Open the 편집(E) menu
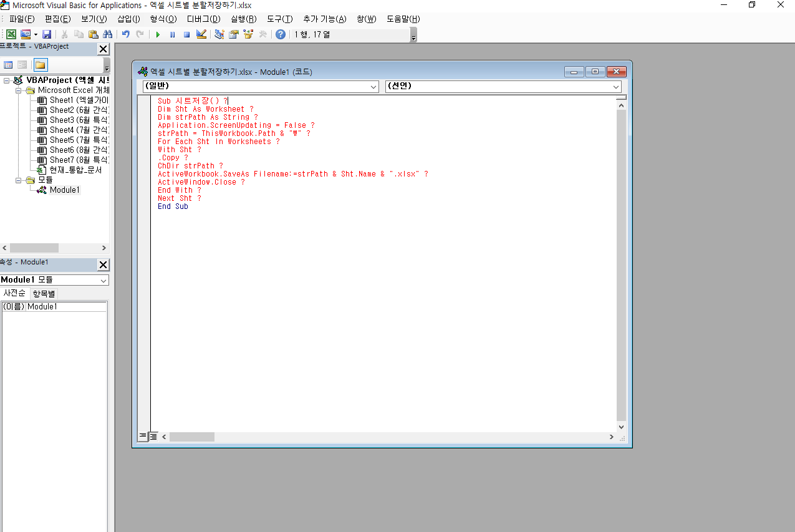 pyautogui.click(x=58, y=19)
